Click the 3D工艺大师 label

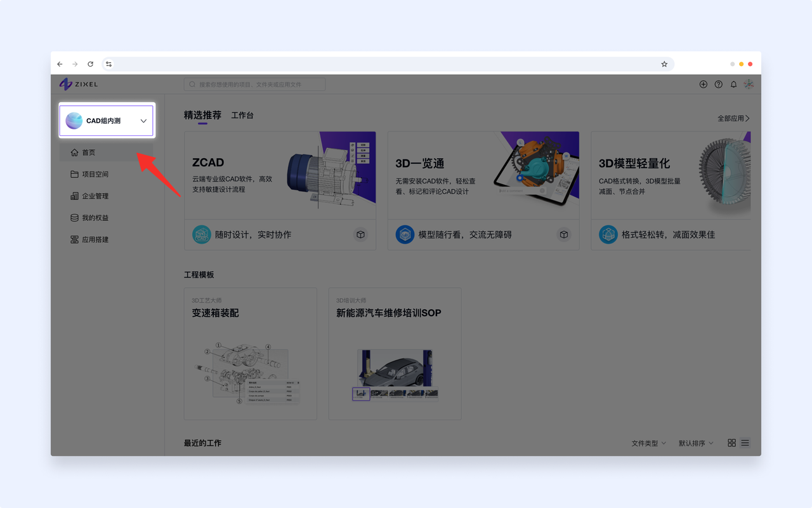click(x=207, y=300)
